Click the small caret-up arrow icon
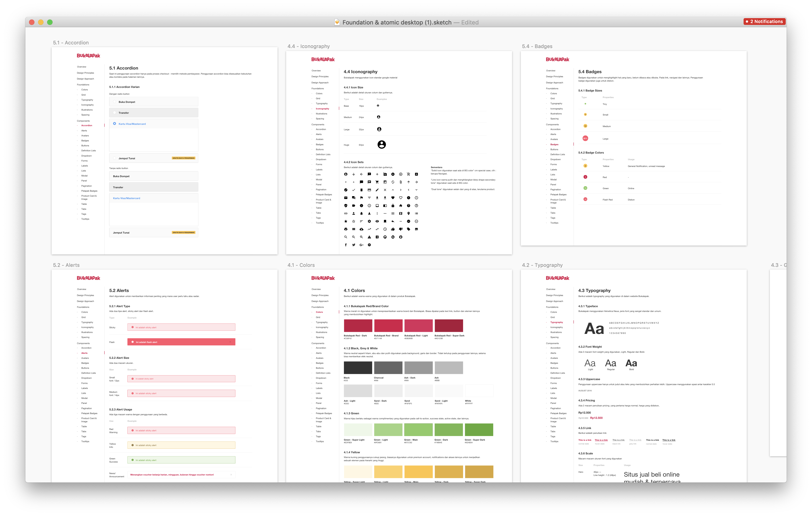Viewport: 812px width, 516px height. click(353, 182)
